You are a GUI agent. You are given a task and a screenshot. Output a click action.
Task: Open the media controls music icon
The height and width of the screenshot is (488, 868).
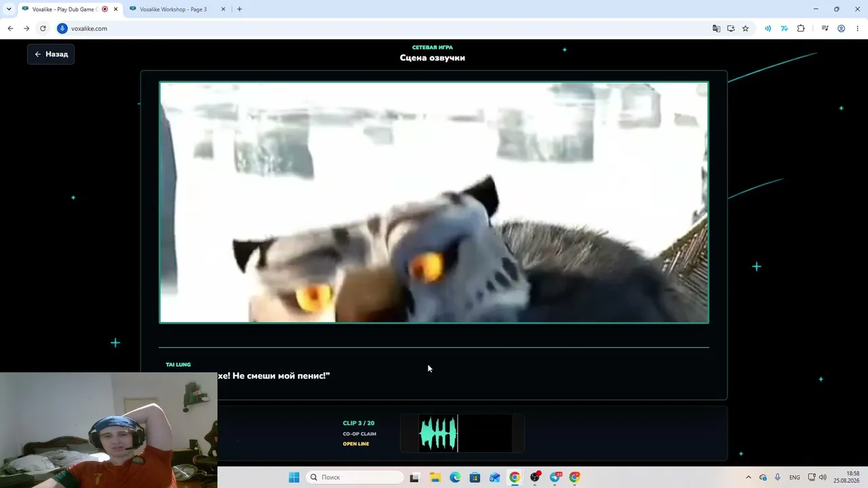pos(825,28)
